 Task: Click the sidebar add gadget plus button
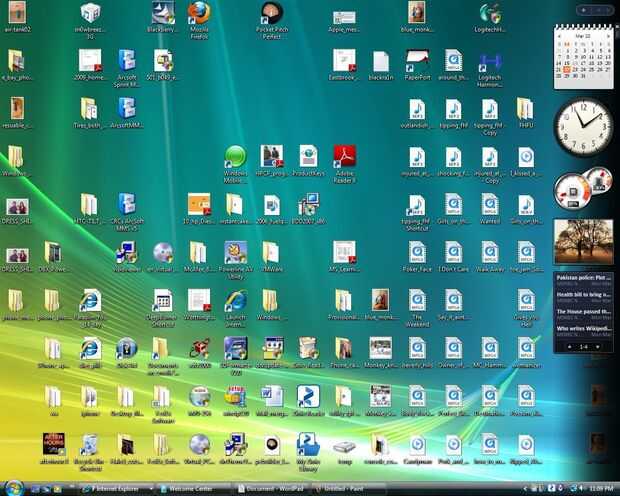coord(584,10)
